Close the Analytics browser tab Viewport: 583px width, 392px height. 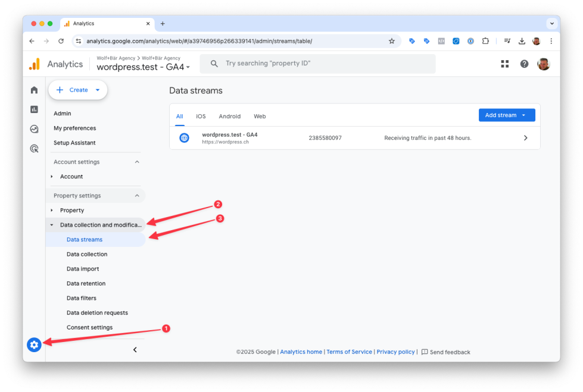pos(148,23)
